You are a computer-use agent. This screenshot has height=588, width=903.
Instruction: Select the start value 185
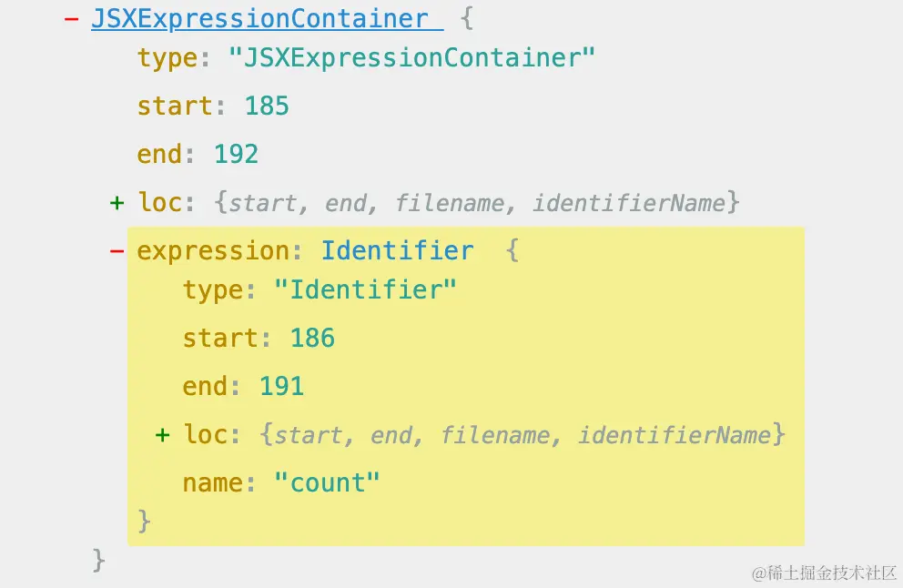(267, 106)
